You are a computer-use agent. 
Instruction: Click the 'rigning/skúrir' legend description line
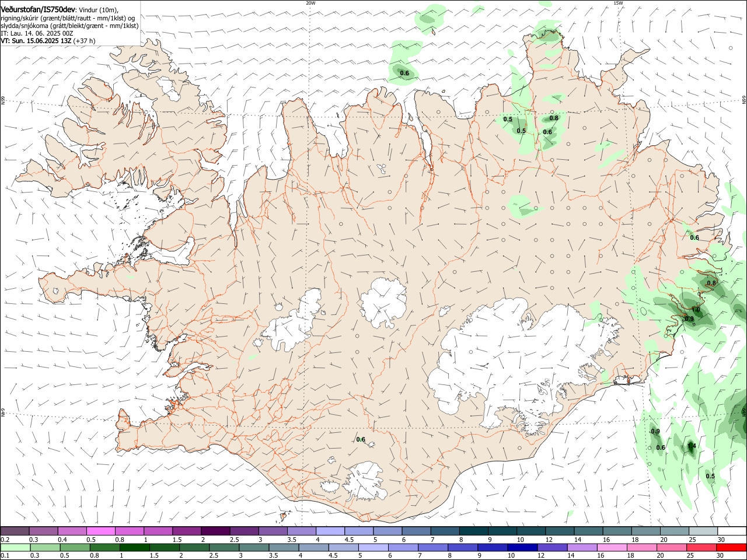(69, 18)
